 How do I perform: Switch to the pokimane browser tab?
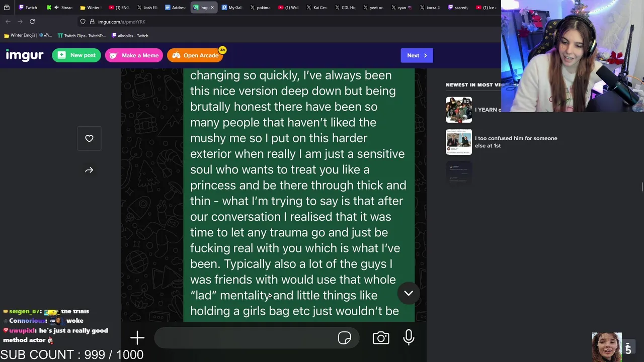coord(260,8)
